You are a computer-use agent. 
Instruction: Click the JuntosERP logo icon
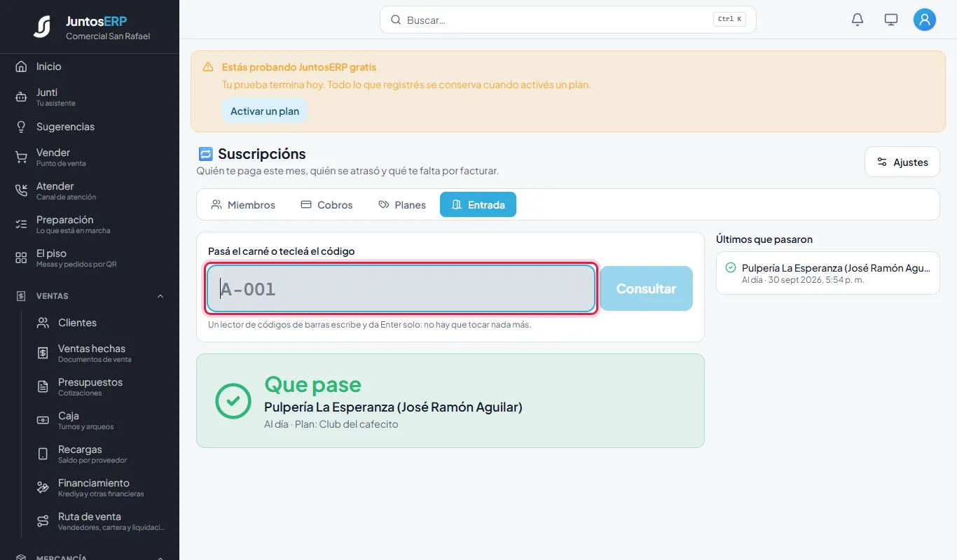pos(42,27)
